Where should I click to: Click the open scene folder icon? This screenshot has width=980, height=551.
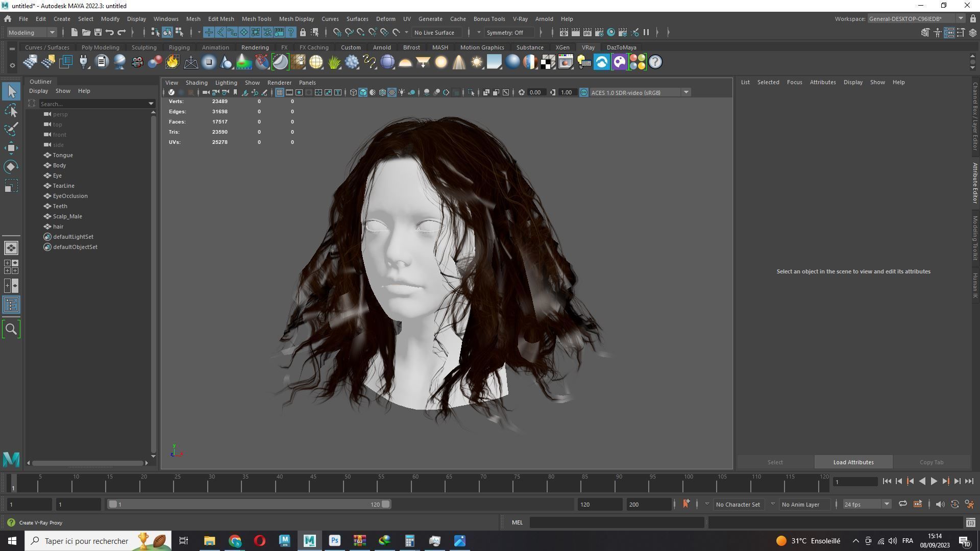86,32
